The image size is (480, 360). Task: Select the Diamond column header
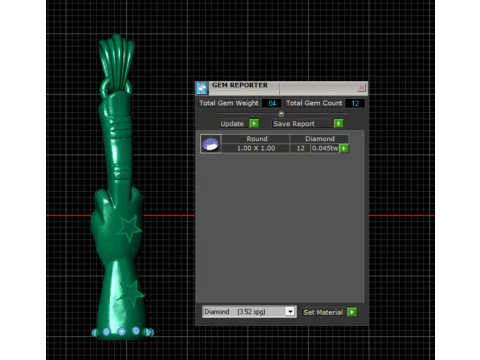pos(320,139)
